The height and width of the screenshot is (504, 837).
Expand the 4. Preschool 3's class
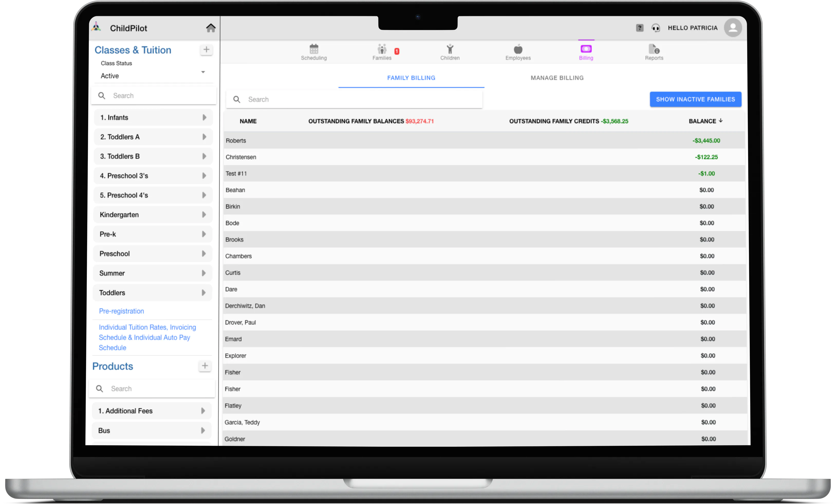click(x=153, y=176)
